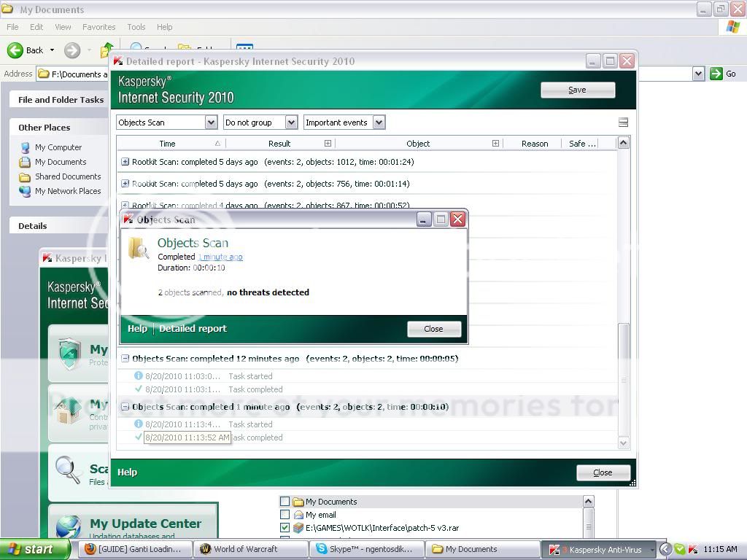This screenshot has width=747, height=560.
Task: Click the '1 minute ago' link
Action: click(220, 257)
